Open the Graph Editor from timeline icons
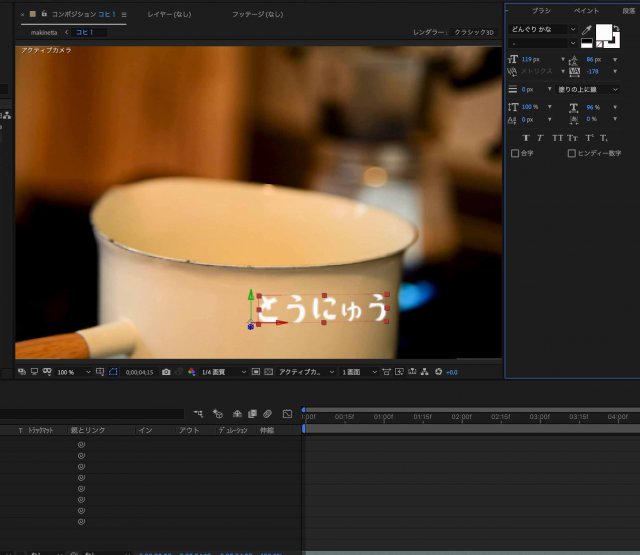640x555 pixels. coord(287,413)
